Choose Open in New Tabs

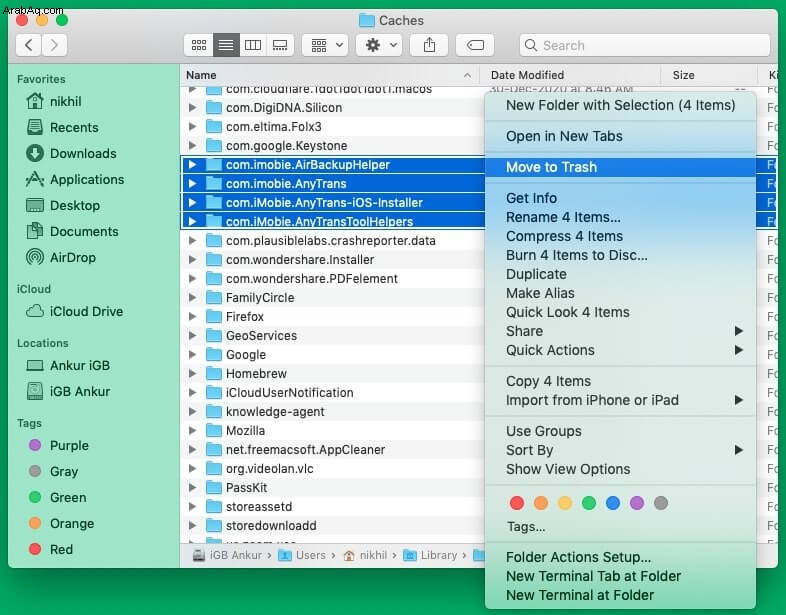pyautogui.click(x=620, y=136)
